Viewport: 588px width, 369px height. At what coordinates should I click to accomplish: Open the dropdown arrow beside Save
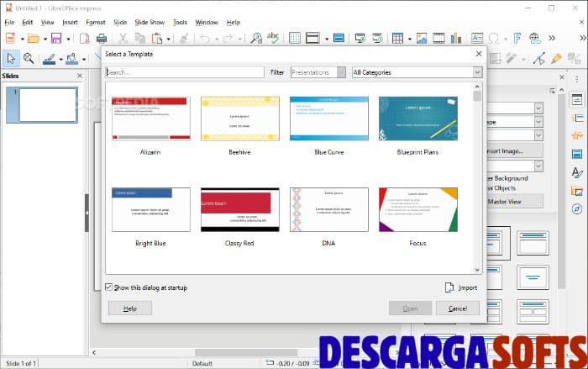click(x=68, y=39)
